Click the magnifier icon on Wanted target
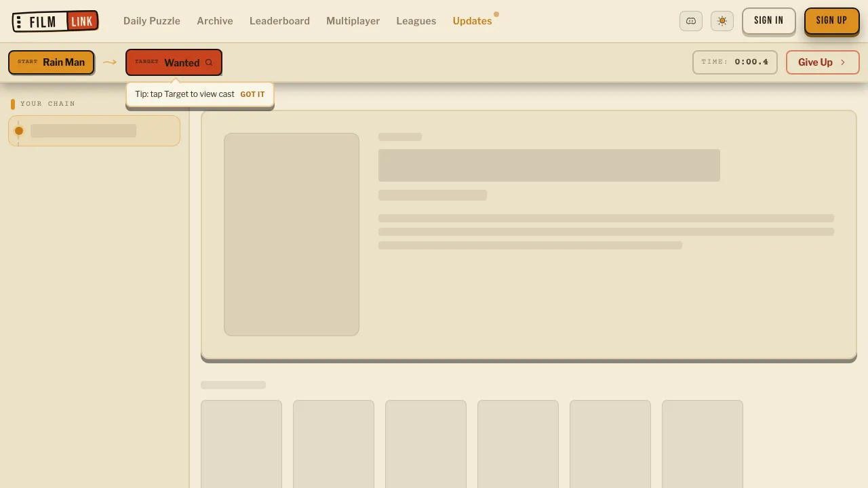The height and width of the screenshot is (488, 868). click(x=209, y=62)
